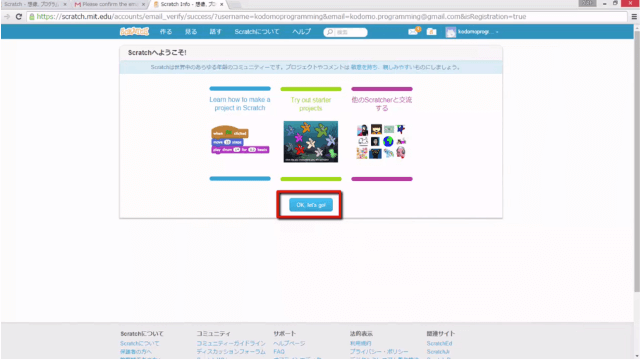Screen dimensions: 640x360
Task: Close the Scratch Info tab
Action: coord(222,4)
